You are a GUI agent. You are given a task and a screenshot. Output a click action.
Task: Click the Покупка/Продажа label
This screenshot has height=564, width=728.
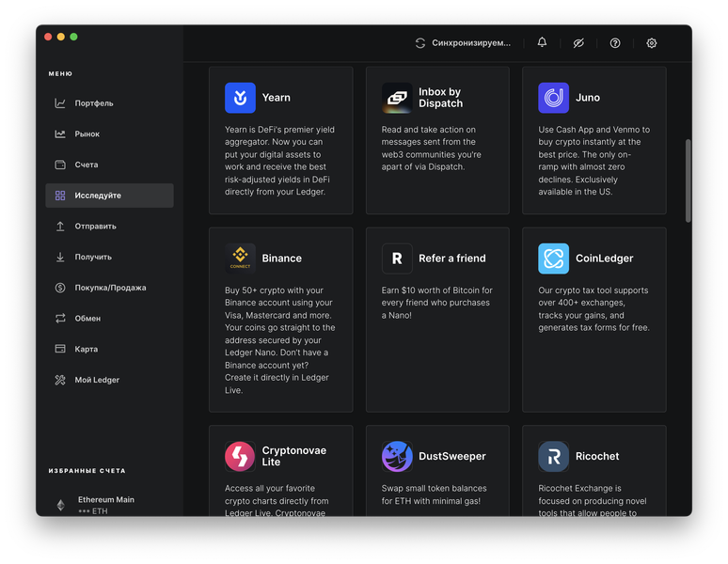pyautogui.click(x=110, y=288)
